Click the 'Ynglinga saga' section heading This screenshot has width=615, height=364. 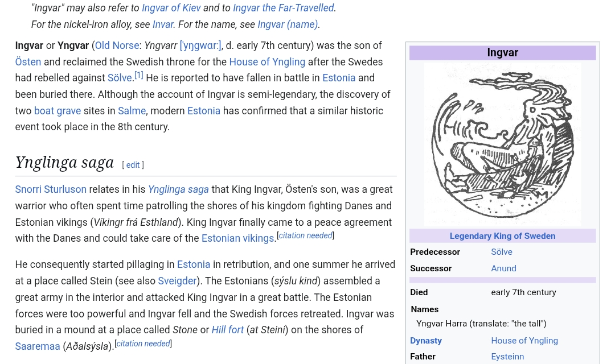[64, 162]
